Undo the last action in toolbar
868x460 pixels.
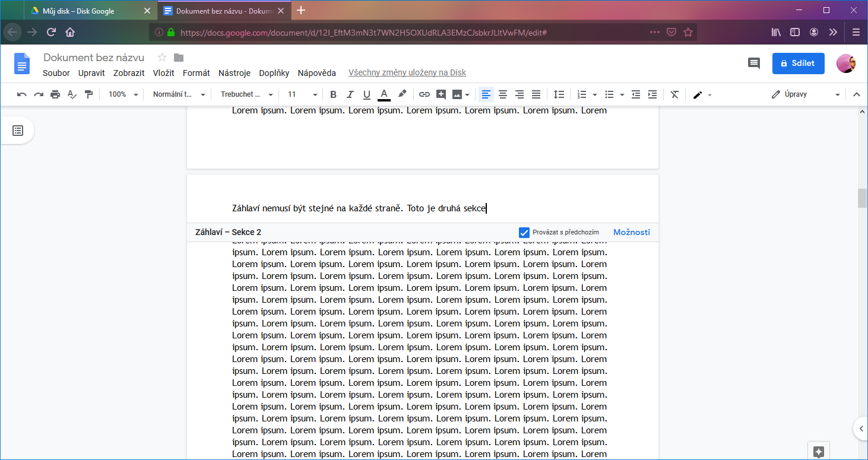tap(22, 94)
